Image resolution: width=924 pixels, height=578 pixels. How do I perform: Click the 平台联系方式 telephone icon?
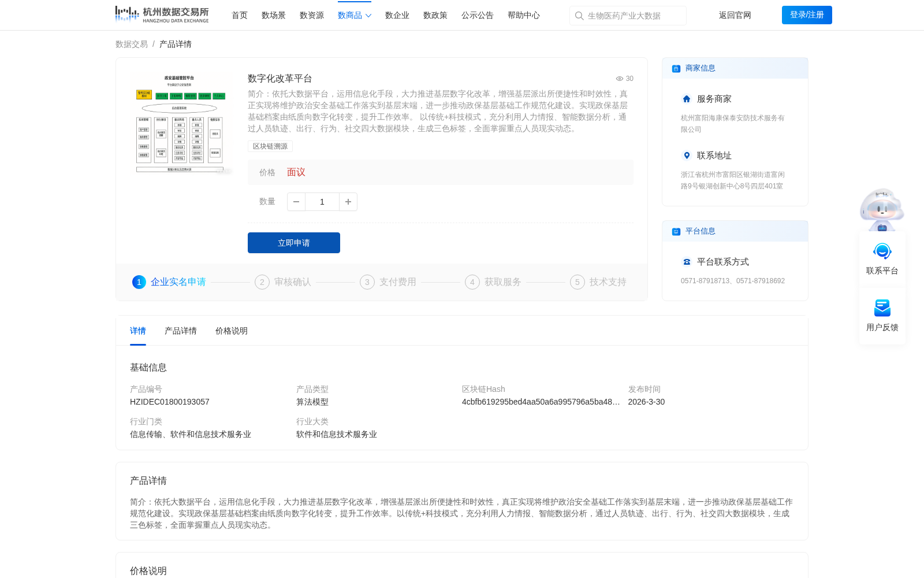[687, 262]
